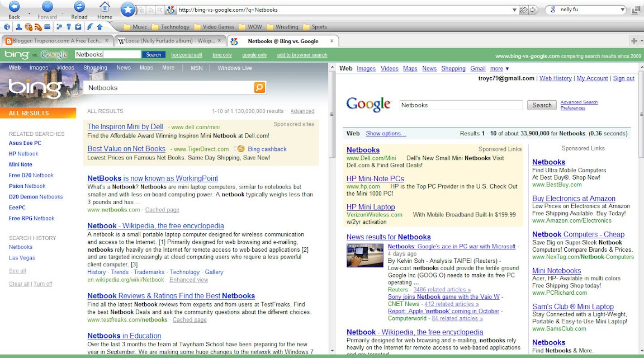The height and width of the screenshot is (358, 644).
Task: Expand the address bar URL dropdown
Action: pos(515,10)
